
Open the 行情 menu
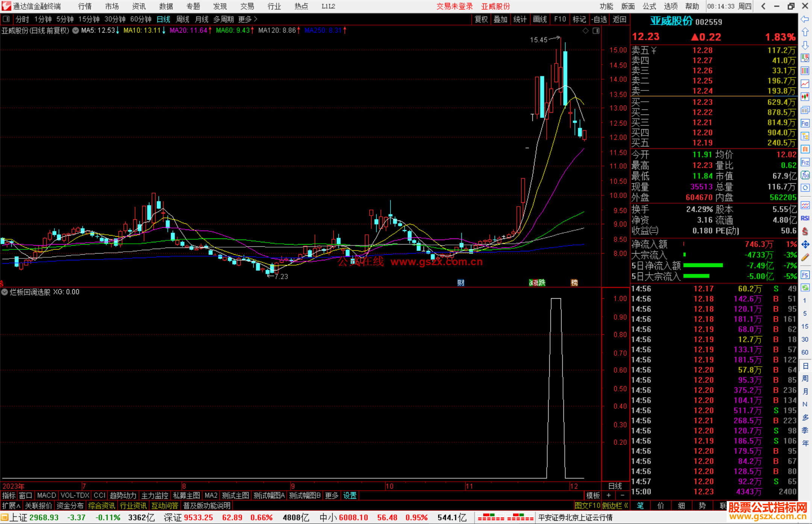[85, 6]
